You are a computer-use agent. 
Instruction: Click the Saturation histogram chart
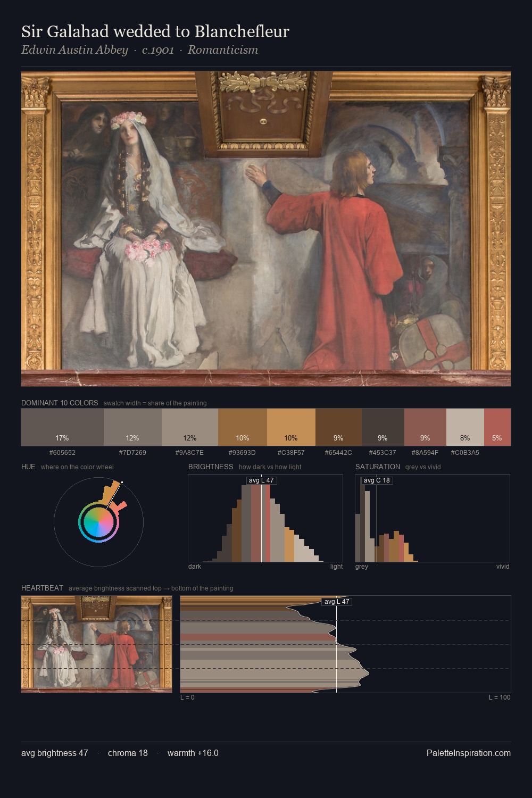[x=433, y=518]
